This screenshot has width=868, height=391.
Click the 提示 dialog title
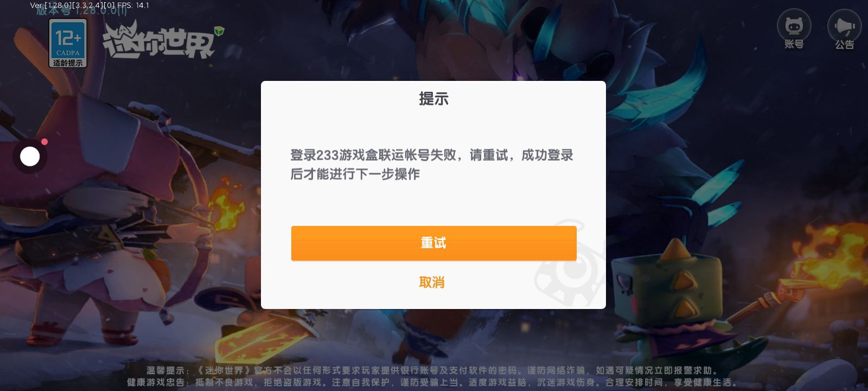pyautogui.click(x=433, y=99)
